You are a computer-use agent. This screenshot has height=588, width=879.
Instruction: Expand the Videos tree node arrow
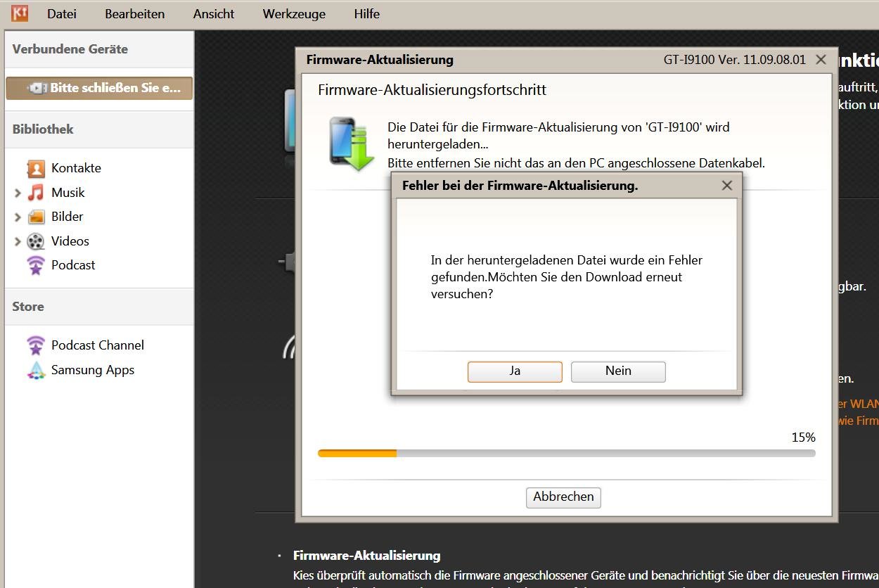pyautogui.click(x=18, y=242)
